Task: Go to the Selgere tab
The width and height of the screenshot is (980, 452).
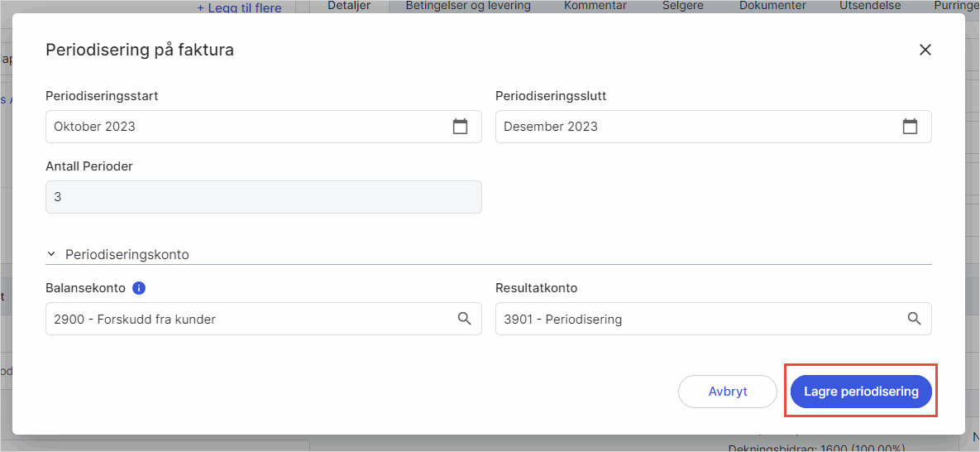Action: coord(683,6)
